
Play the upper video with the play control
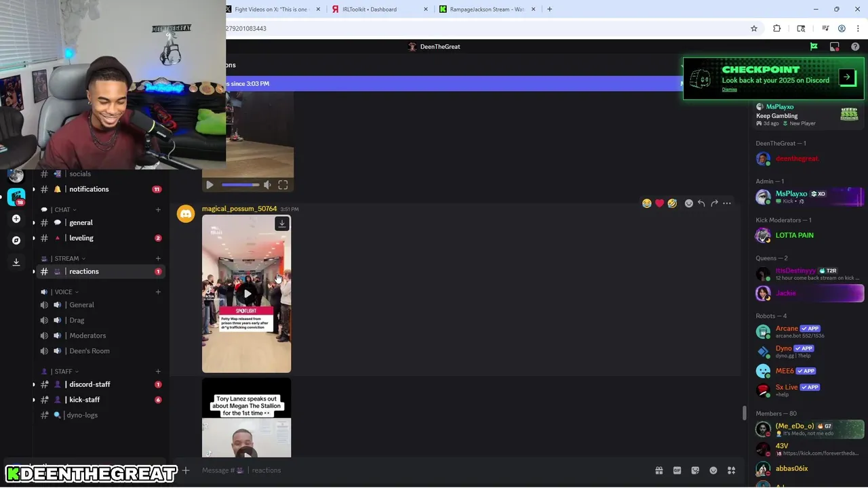pyautogui.click(x=210, y=184)
